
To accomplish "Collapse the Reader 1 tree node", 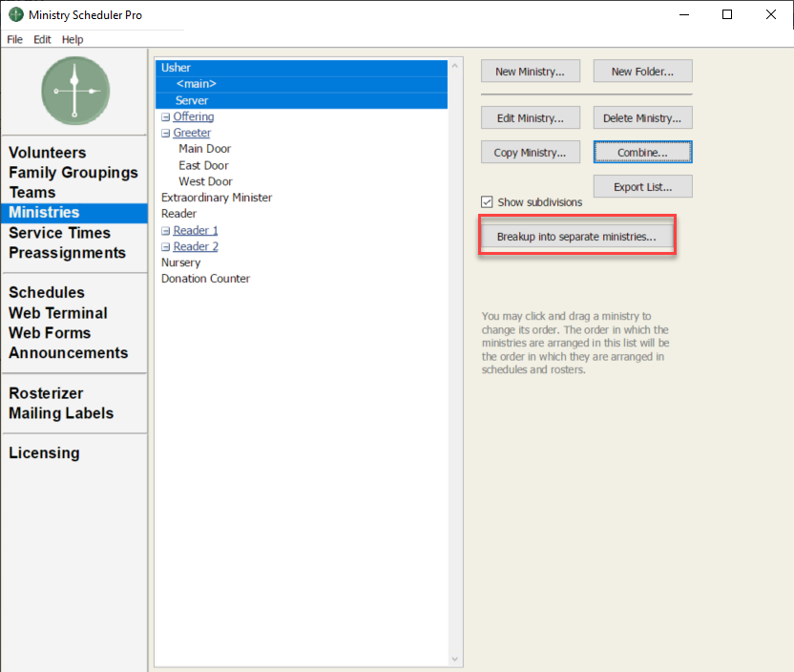I will [166, 231].
